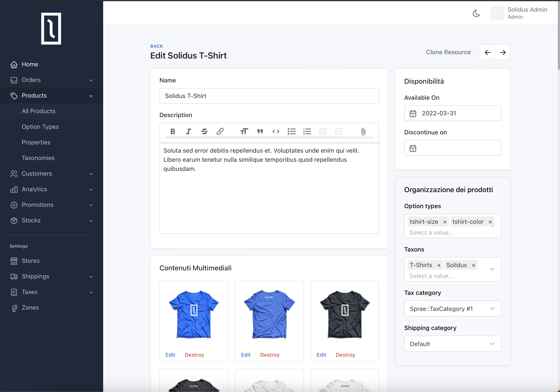This screenshot has width=560, height=392.
Task: Create a bulleted list in editor
Action: pyautogui.click(x=291, y=132)
